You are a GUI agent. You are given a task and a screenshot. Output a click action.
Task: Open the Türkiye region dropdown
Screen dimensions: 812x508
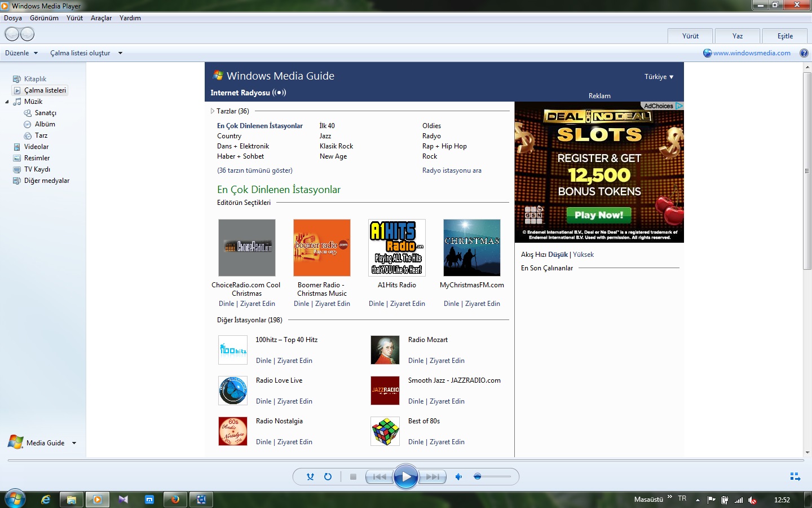coord(659,77)
